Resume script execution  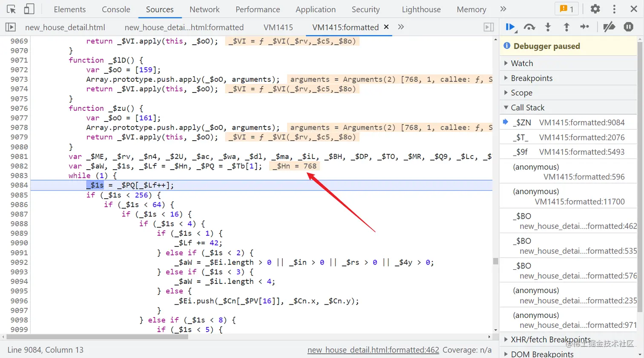click(510, 27)
